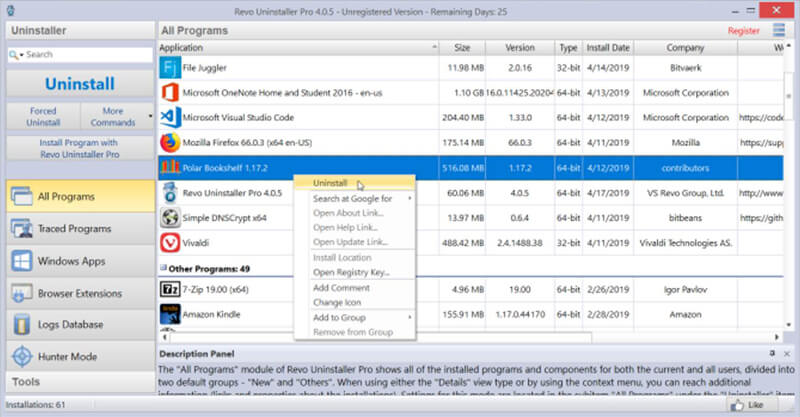This screenshot has height=417, width=800.
Task: Click the Polar Bookshelf icon
Action: pyautogui.click(x=170, y=167)
